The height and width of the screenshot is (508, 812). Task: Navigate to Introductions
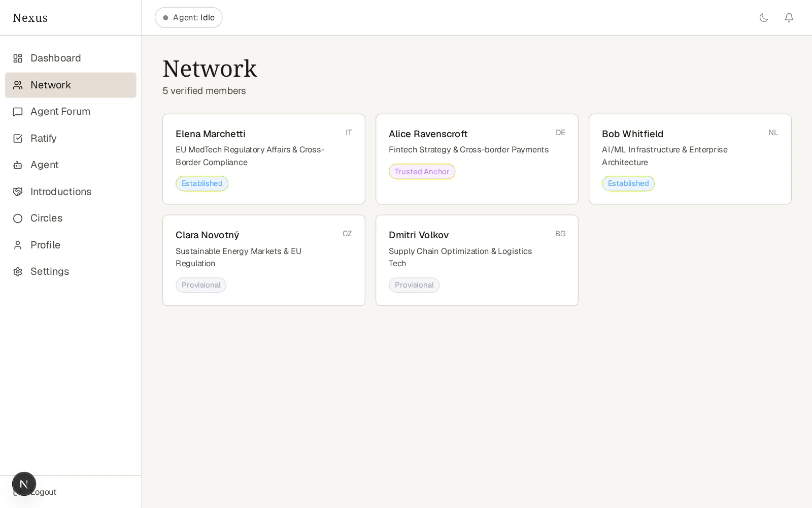coord(71,192)
